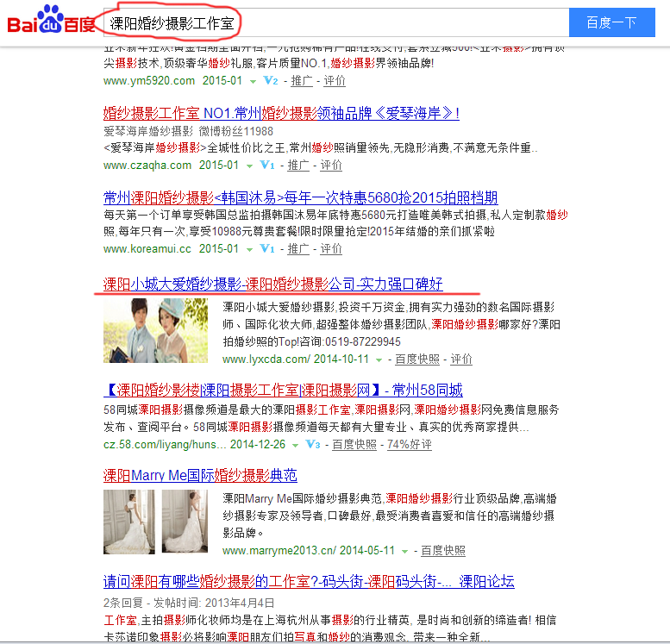Click the left bride thumbnail for Marry Me
Viewport: 670px width, 644px height.
tap(129, 522)
